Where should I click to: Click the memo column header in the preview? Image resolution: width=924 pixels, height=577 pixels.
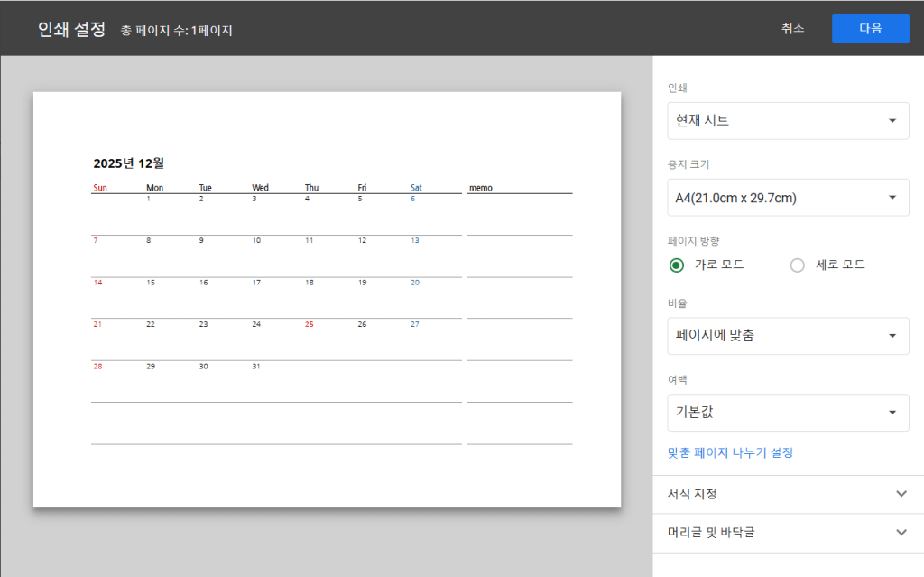(481, 188)
